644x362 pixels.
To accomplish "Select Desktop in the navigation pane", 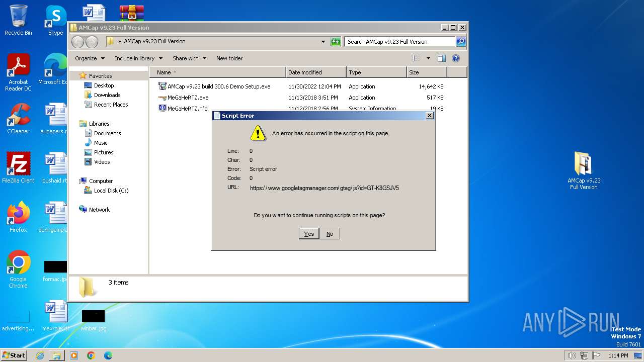I will click(104, 85).
